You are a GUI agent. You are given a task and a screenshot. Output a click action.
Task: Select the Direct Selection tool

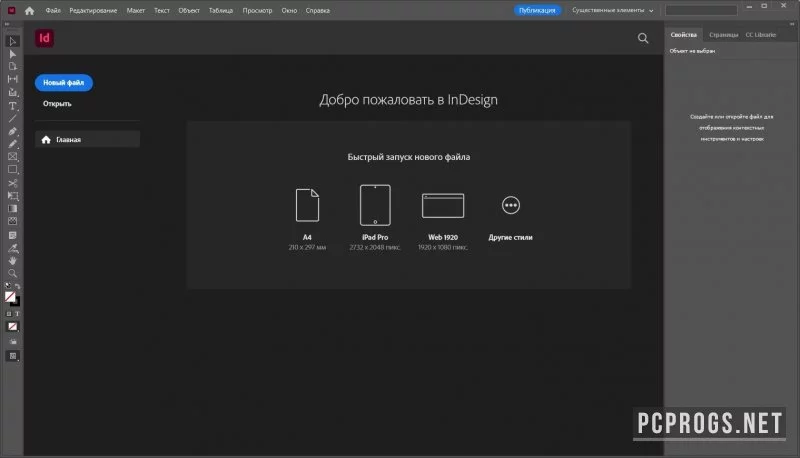(12, 54)
